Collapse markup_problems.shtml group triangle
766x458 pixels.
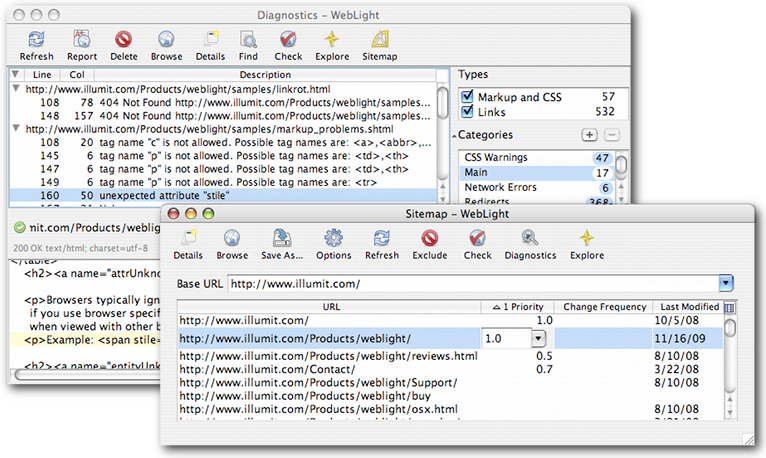[x=16, y=128]
